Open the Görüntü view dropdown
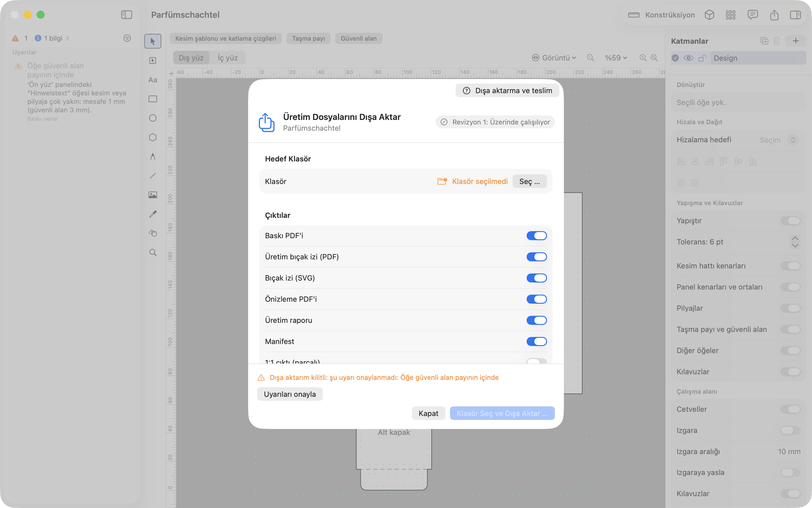The width and height of the screenshot is (812, 508). 554,58
